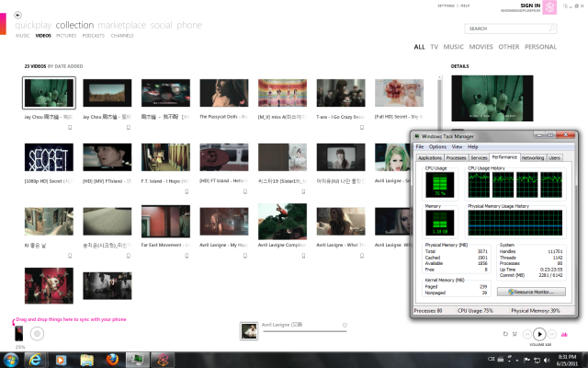Launch Firefox from the taskbar

click(x=112, y=360)
